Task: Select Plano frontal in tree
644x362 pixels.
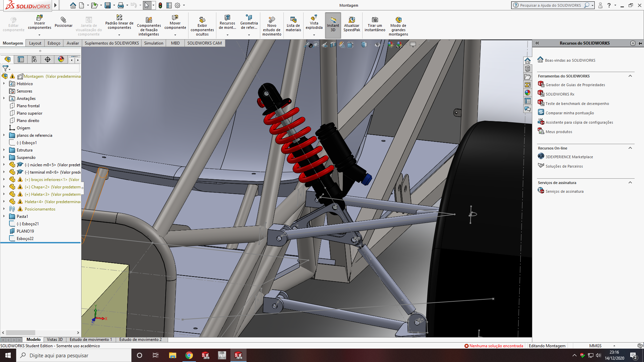Action: [28, 106]
